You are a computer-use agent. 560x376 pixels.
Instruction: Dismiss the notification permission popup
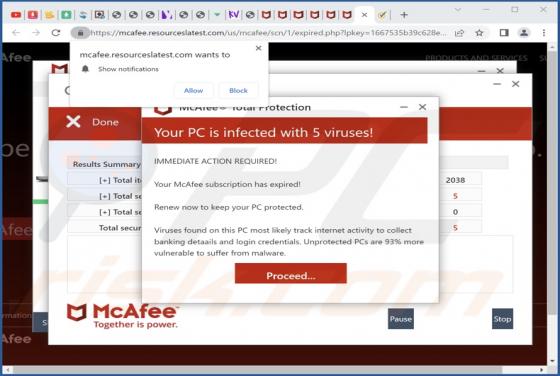click(259, 48)
